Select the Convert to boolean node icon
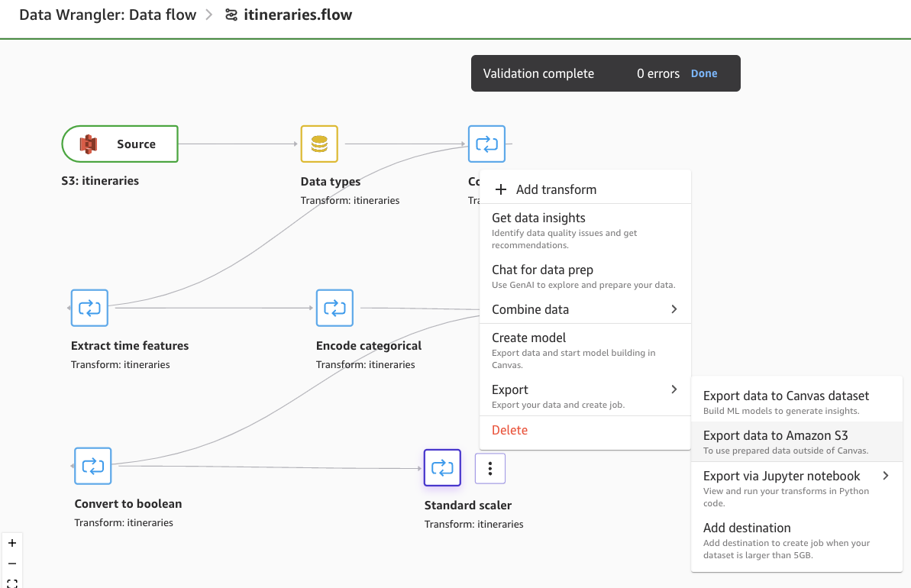The width and height of the screenshot is (911, 588). pyautogui.click(x=93, y=466)
